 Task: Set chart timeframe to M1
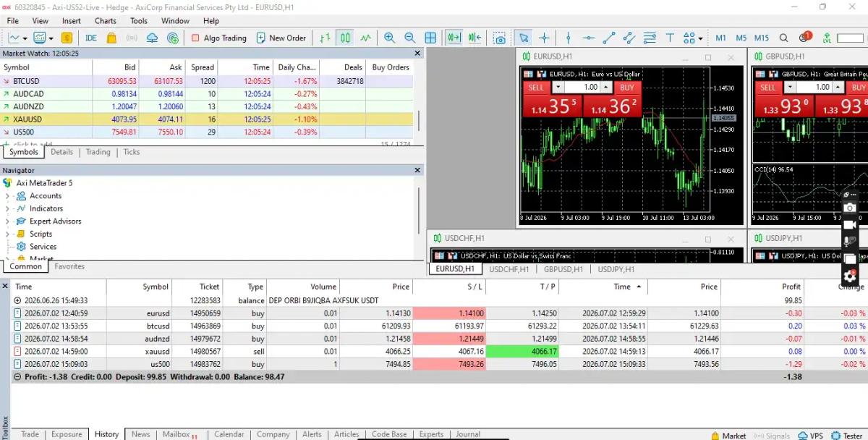(721, 38)
